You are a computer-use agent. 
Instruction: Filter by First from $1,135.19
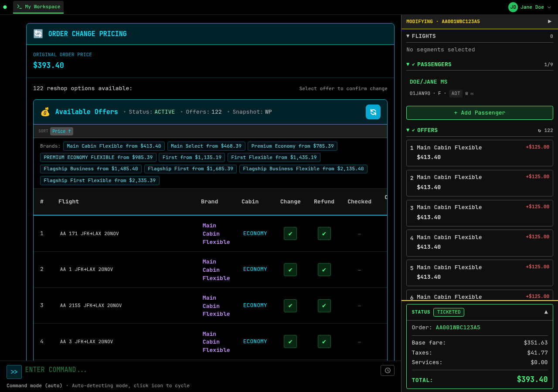(192, 158)
